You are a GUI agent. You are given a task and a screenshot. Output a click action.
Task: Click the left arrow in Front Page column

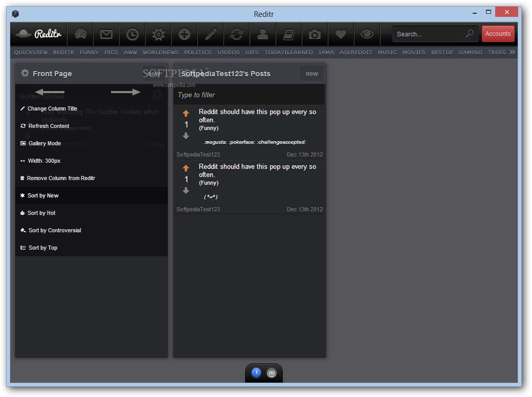(50, 92)
